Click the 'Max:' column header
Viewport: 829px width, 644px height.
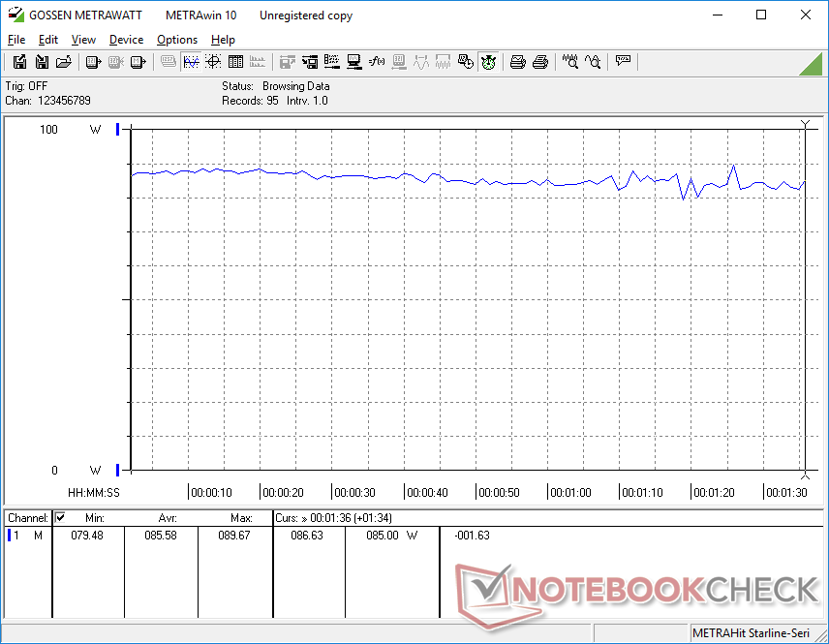(x=241, y=518)
